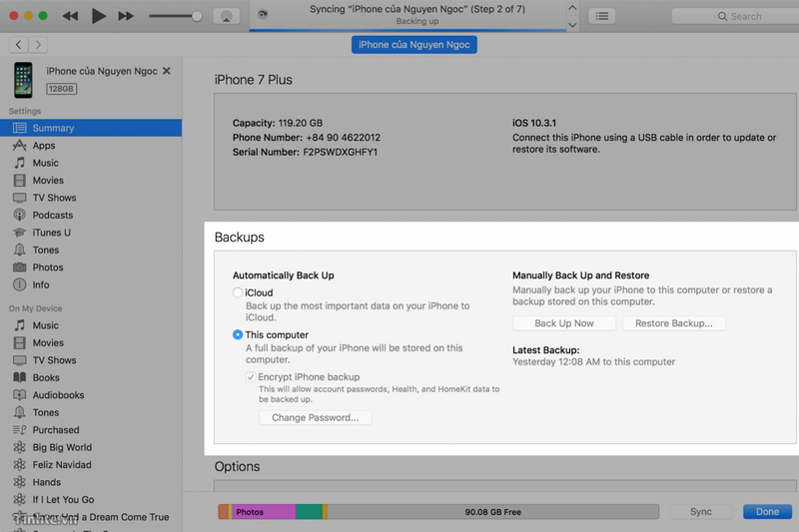The width and height of the screenshot is (799, 532).
Task: Click the blue Done button
Action: click(767, 512)
